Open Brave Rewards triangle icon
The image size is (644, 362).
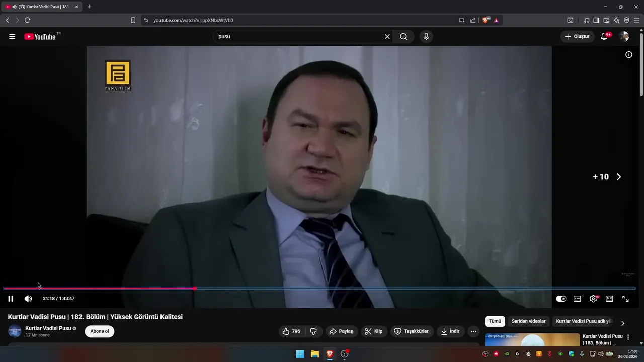pyautogui.click(x=496, y=20)
